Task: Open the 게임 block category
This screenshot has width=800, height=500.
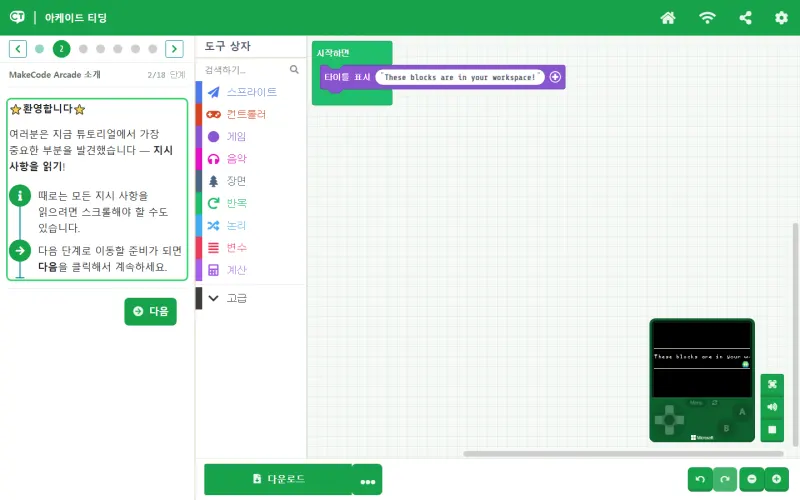Action: pos(250,136)
